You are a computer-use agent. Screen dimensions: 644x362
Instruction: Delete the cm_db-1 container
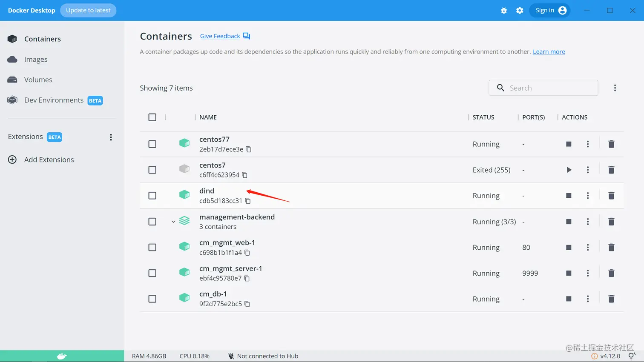coord(611,299)
